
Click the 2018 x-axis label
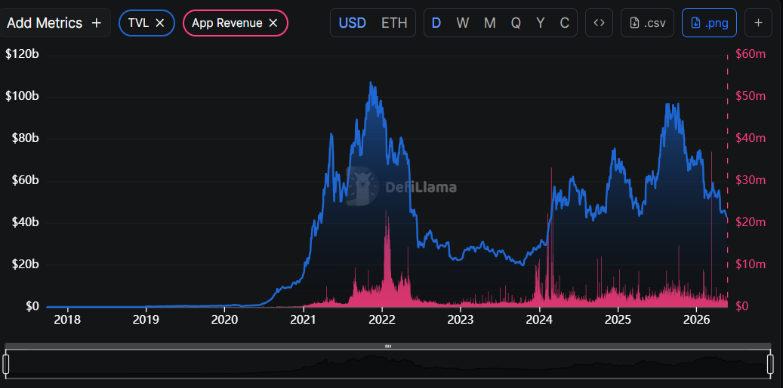click(x=67, y=319)
